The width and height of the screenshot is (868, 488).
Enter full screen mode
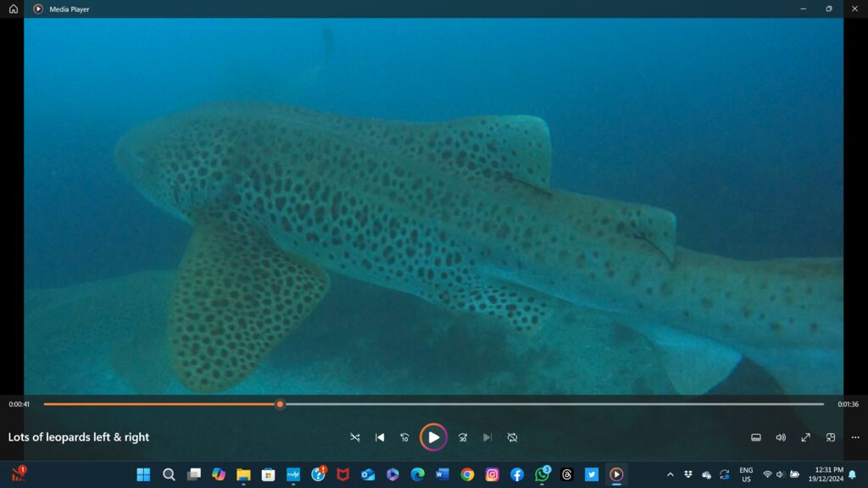click(x=805, y=437)
